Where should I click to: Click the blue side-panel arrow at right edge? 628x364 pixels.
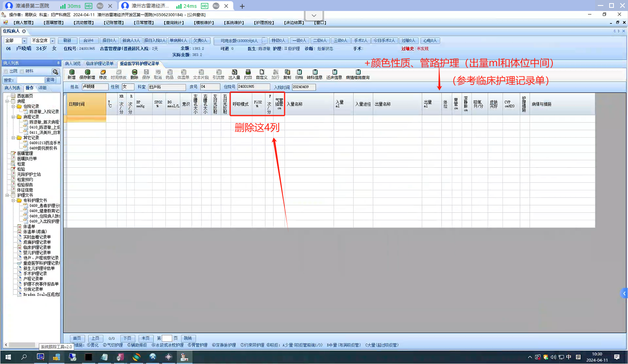[624, 293]
